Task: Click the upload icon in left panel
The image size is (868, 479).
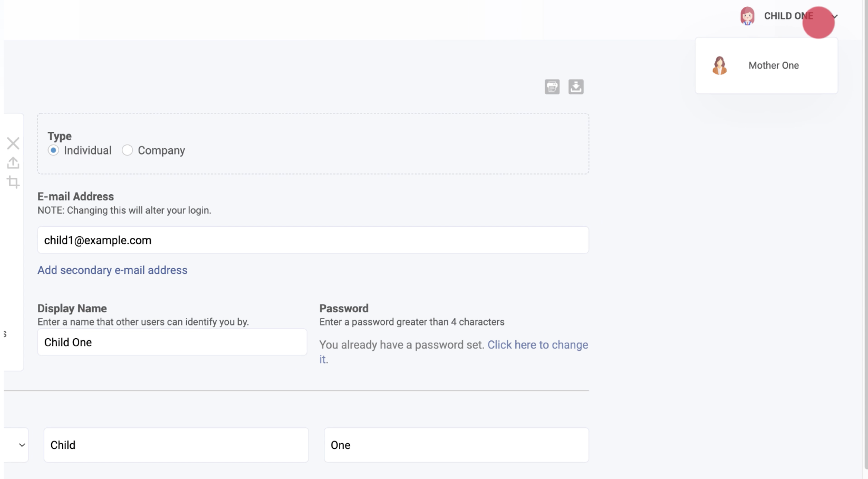Action: [x=13, y=163]
